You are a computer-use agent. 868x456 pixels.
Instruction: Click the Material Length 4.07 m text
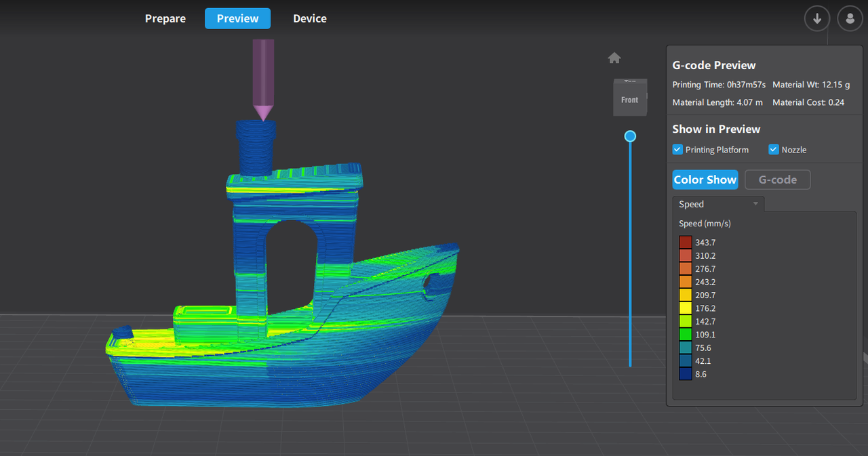(717, 102)
